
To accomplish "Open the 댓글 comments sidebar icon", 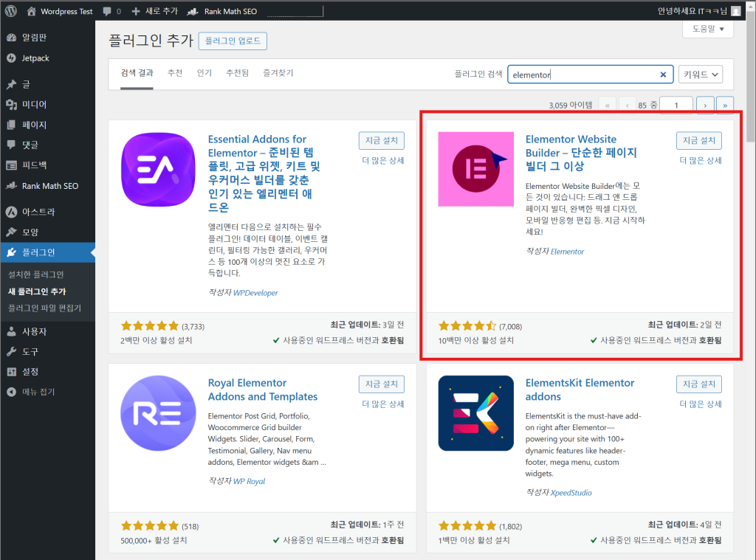I will pyautogui.click(x=12, y=145).
